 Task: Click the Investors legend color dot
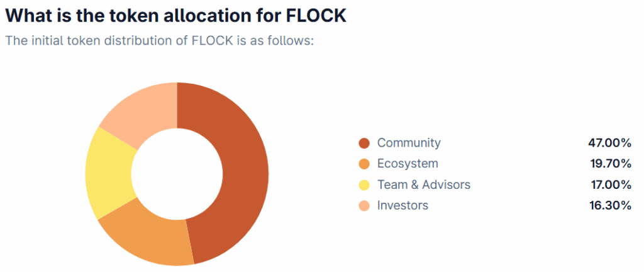click(364, 205)
